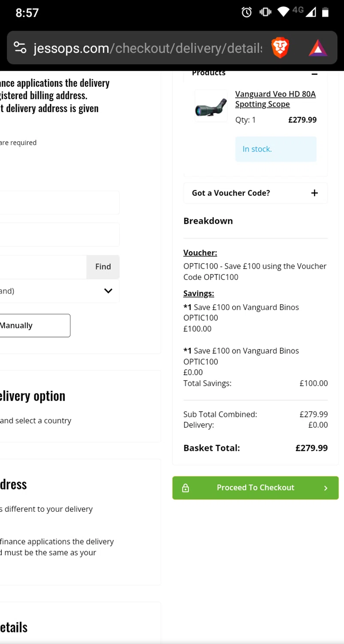Tap the alarm clock status icon
The height and width of the screenshot is (644, 344).
[x=247, y=12]
